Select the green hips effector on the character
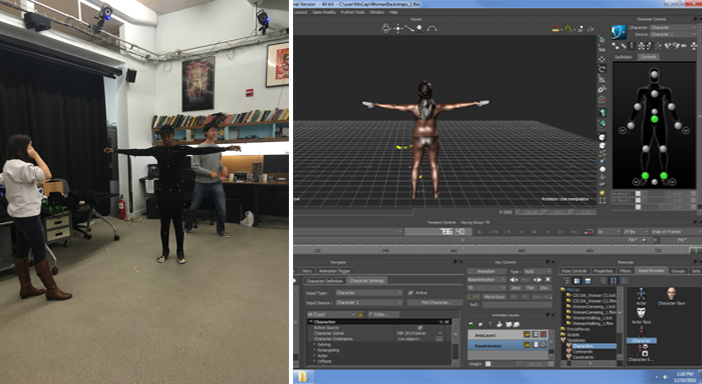This screenshot has width=702, height=384. pyautogui.click(x=655, y=119)
